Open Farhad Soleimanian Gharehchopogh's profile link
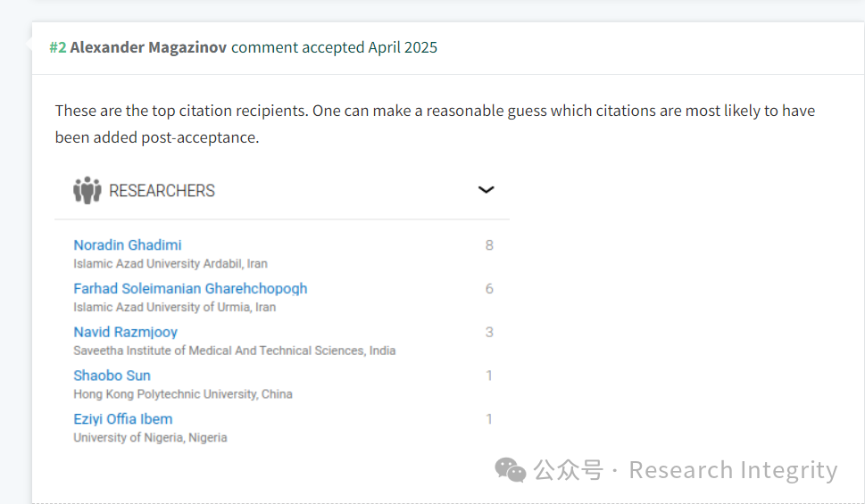The height and width of the screenshot is (504, 865). (190, 288)
